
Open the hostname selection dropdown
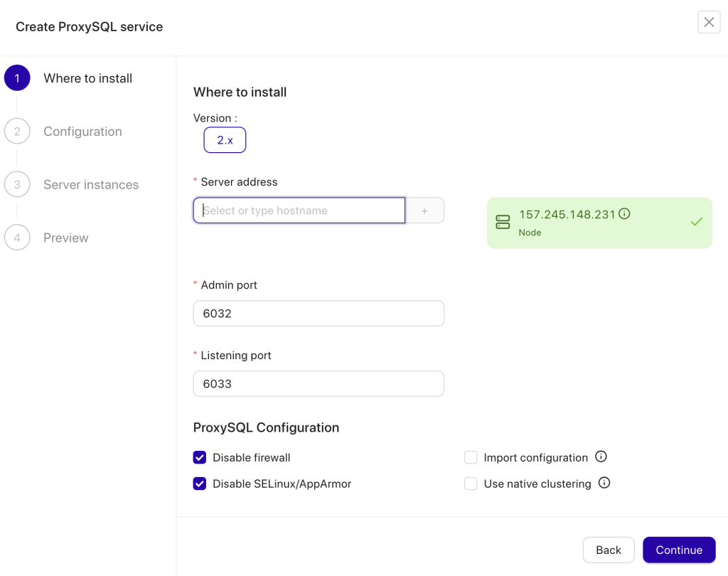pos(299,210)
